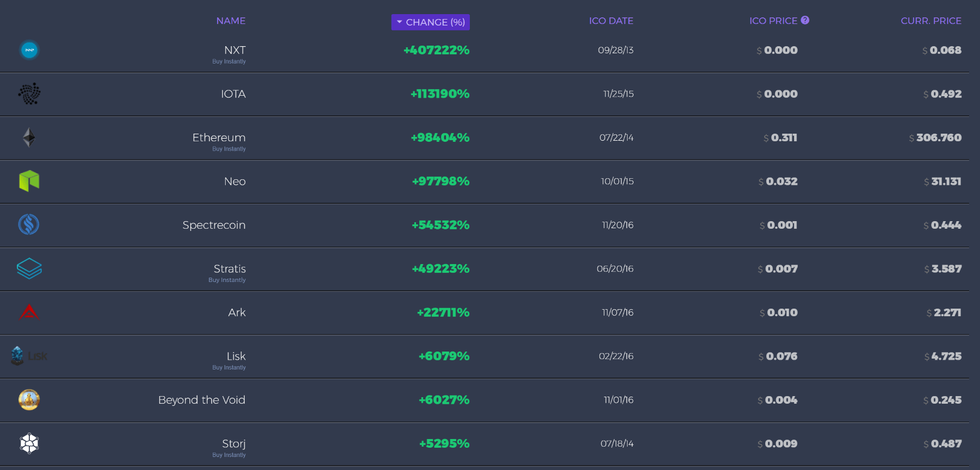Viewport: 980px width, 470px height.
Task: Click Neo's ICO price $0.032
Action: (778, 181)
